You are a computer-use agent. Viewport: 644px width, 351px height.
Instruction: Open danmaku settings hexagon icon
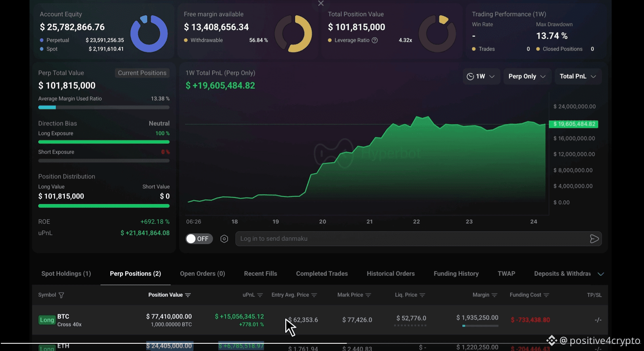[224, 239]
